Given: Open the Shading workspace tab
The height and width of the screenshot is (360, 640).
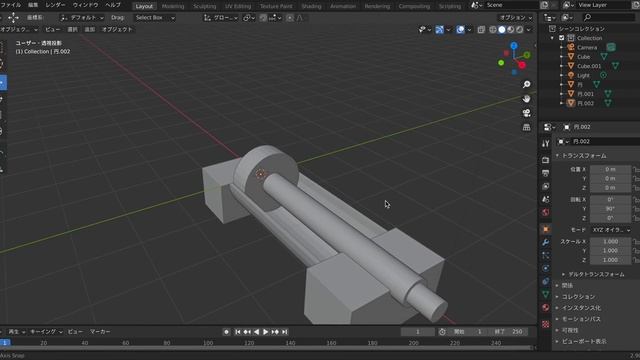Looking at the screenshot, I should (311, 6).
